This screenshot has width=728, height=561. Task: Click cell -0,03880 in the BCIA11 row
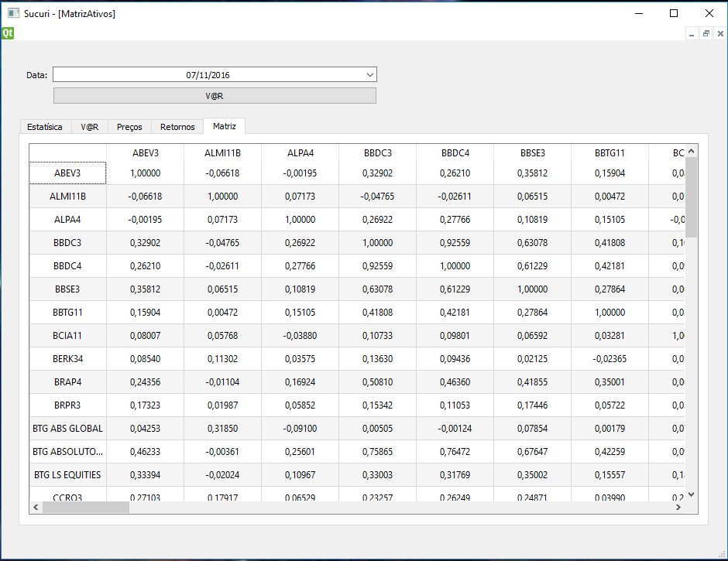(x=300, y=336)
